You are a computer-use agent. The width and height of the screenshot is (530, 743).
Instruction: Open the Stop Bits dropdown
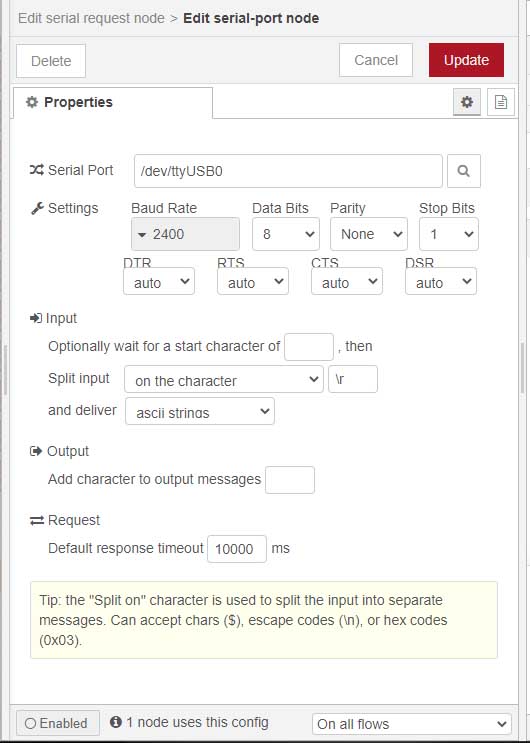pyautogui.click(x=449, y=234)
